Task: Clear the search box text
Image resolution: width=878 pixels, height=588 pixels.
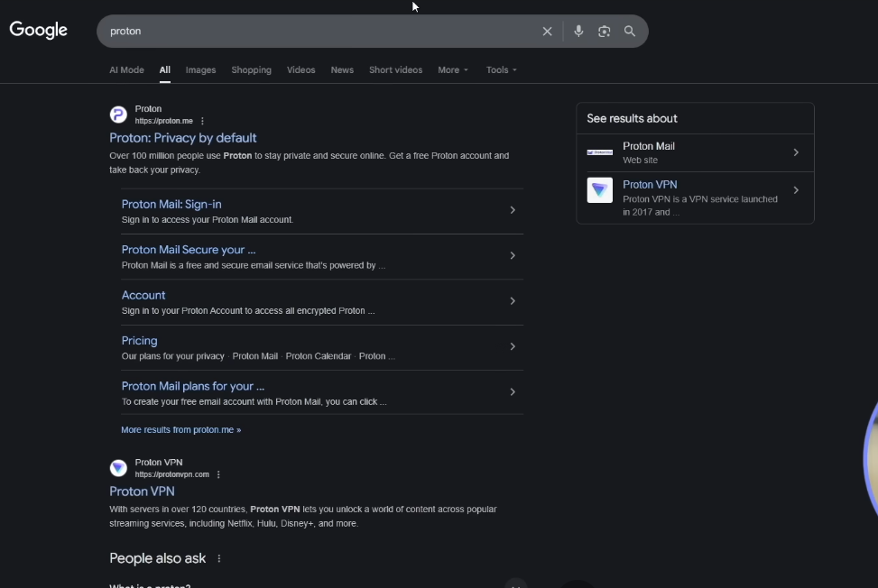Action: tap(547, 32)
